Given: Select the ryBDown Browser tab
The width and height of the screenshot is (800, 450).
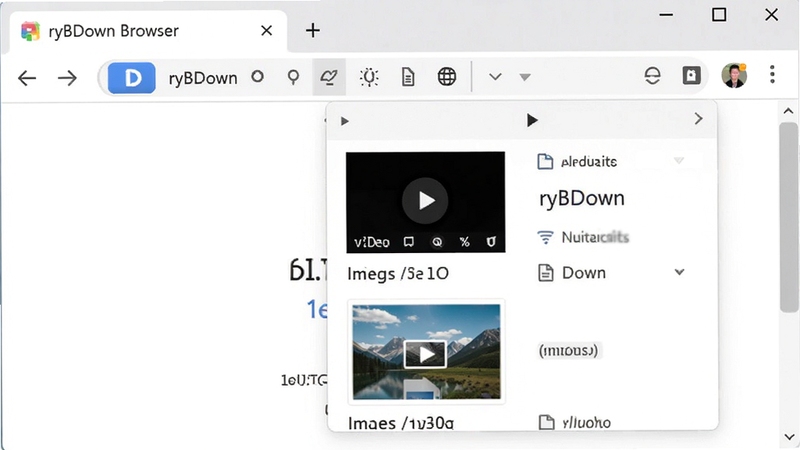Looking at the screenshot, I should tap(148, 31).
